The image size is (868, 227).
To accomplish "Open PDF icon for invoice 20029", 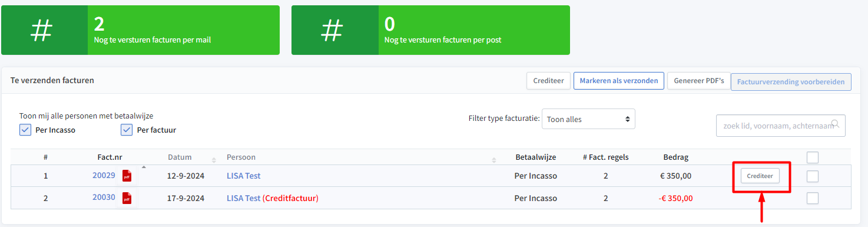I will tap(127, 176).
